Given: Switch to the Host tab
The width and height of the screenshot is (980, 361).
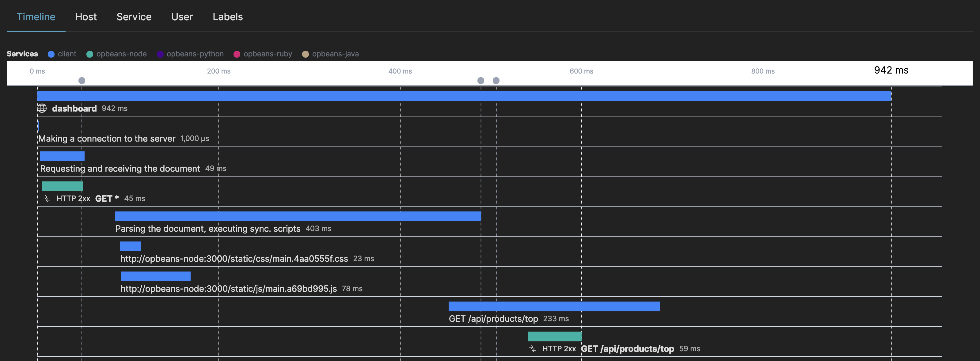Looking at the screenshot, I should click(x=86, y=17).
